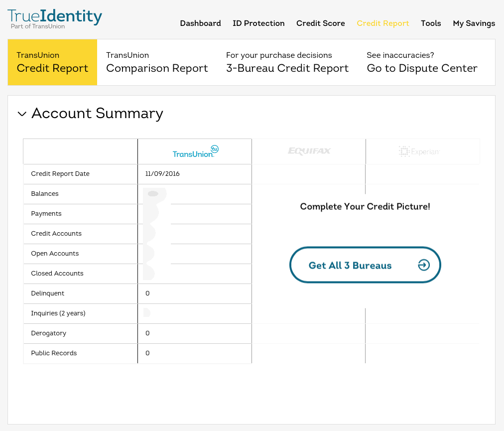Collapse the Account Summary section
This screenshot has height=431, width=504.
(x=22, y=114)
